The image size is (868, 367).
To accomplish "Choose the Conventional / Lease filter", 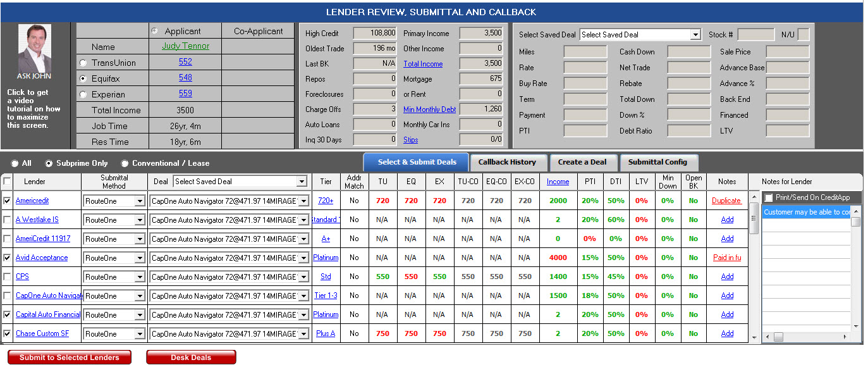I will point(125,163).
